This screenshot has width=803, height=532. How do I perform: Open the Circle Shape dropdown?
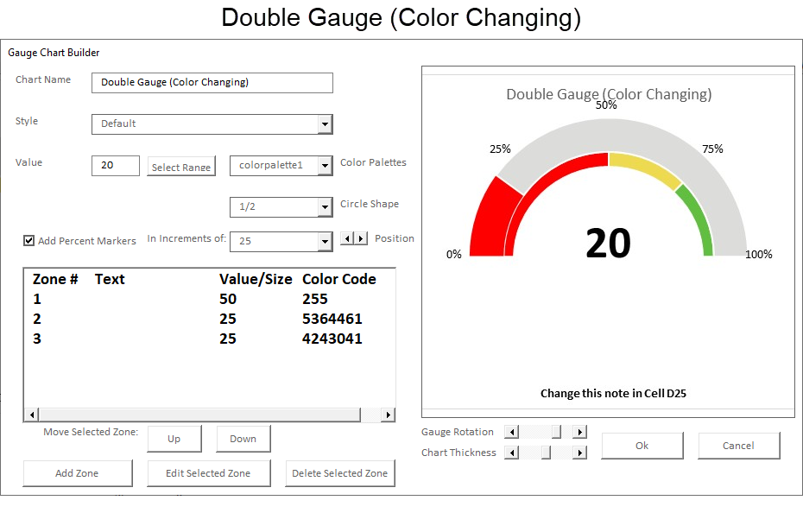pyautogui.click(x=326, y=206)
